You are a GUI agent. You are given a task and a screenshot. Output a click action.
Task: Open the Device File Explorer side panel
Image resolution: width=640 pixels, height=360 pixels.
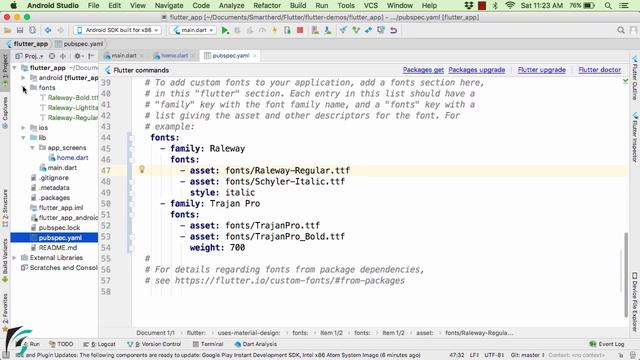pyautogui.click(x=635, y=301)
